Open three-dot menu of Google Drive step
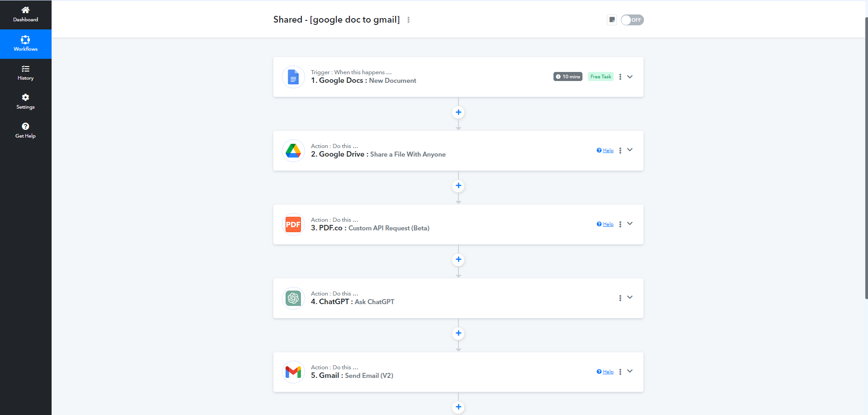The width and height of the screenshot is (868, 415). pyautogui.click(x=620, y=151)
